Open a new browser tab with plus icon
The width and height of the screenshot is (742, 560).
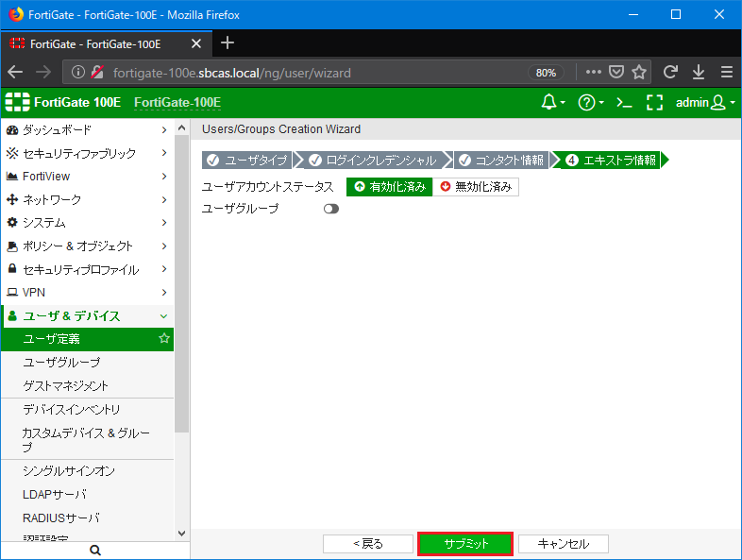tap(228, 43)
